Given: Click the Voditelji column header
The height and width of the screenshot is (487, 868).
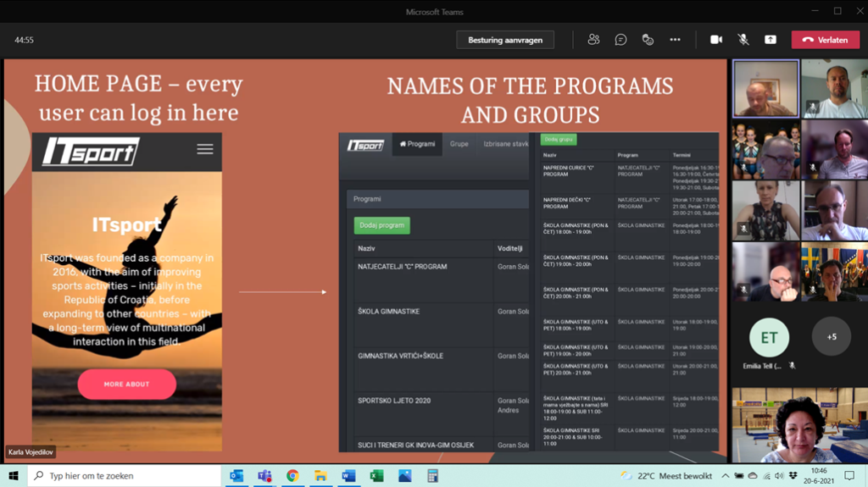Looking at the screenshot, I should 509,248.
